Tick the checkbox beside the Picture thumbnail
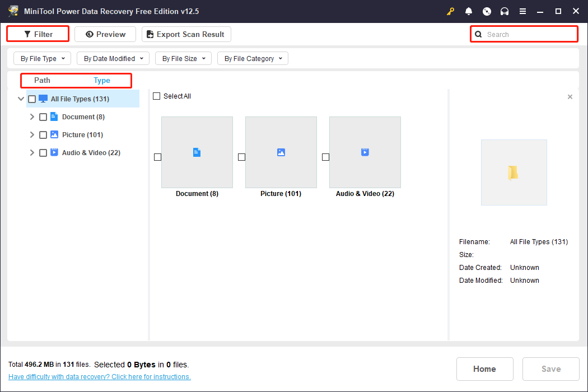 click(x=241, y=157)
